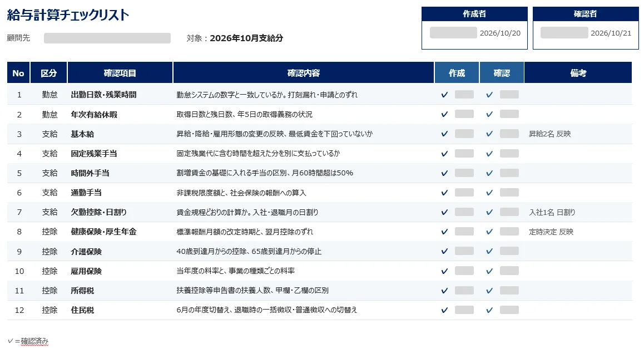Toggle 作成 checkmark in 年次有給休暇 row

point(444,114)
